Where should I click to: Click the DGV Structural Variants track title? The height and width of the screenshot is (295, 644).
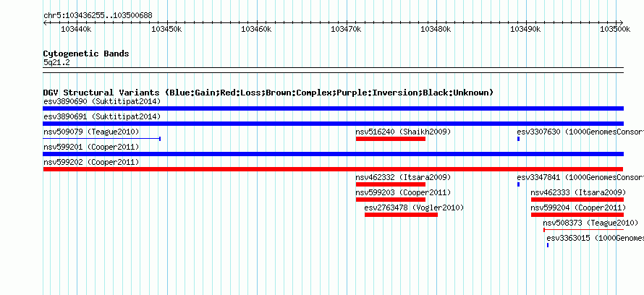coord(268,93)
